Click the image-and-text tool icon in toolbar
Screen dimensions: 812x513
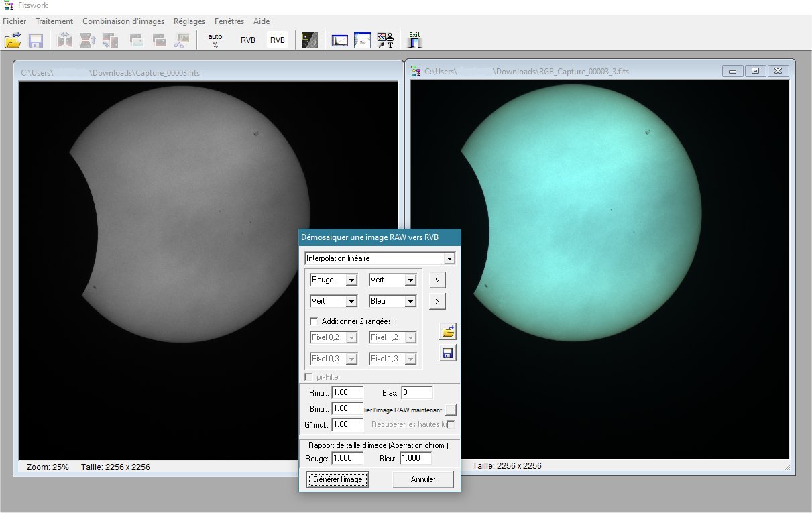click(x=386, y=40)
